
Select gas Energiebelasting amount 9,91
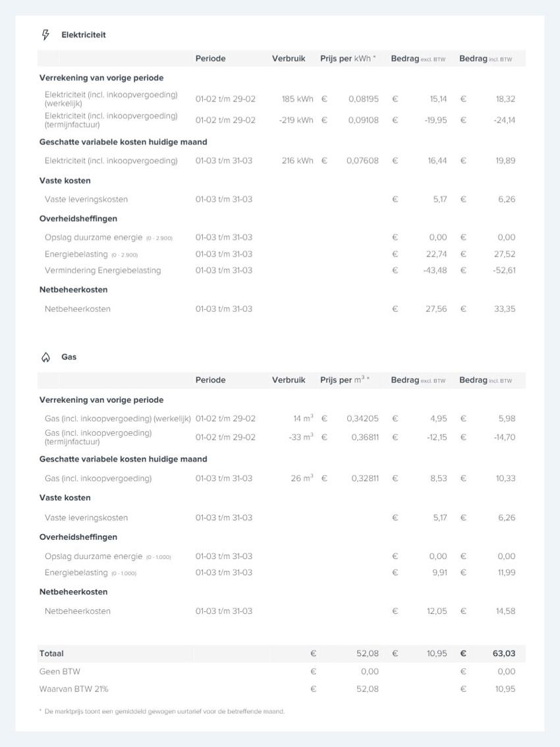(439, 573)
